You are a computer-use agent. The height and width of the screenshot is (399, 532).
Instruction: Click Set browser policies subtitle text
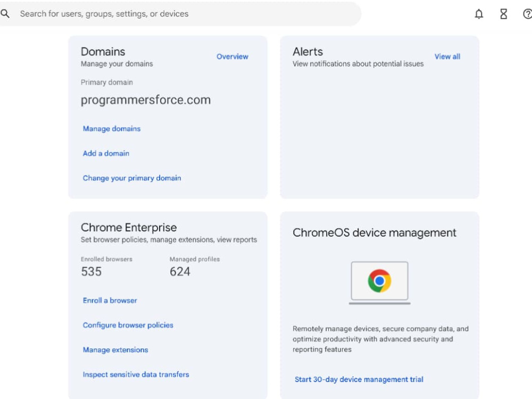[169, 239]
